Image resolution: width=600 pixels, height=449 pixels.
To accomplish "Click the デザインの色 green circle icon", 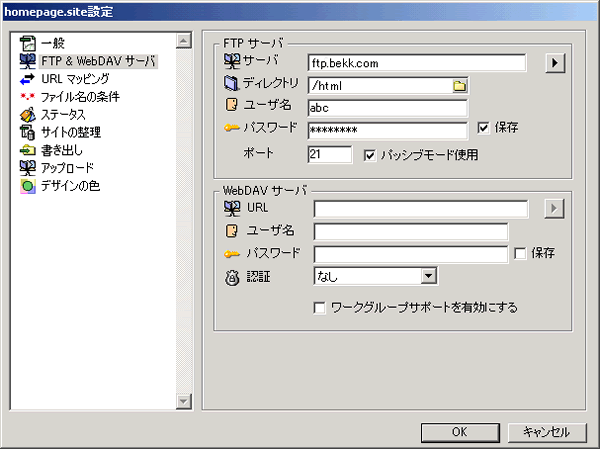I will pyautogui.click(x=28, y=186).
